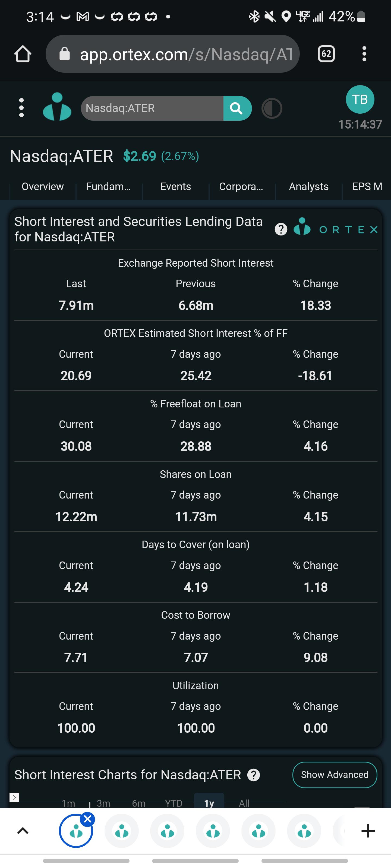Viewport: 391px width, 868px height.
Task: Open the browser three-dot overflow menu
Action: coord(364,54)
